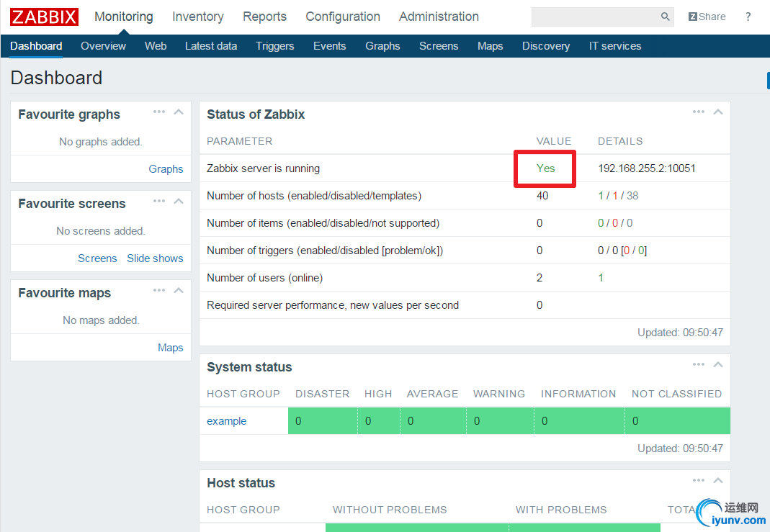Click 'Zabbix server is running' row text

tap(263, 168)
